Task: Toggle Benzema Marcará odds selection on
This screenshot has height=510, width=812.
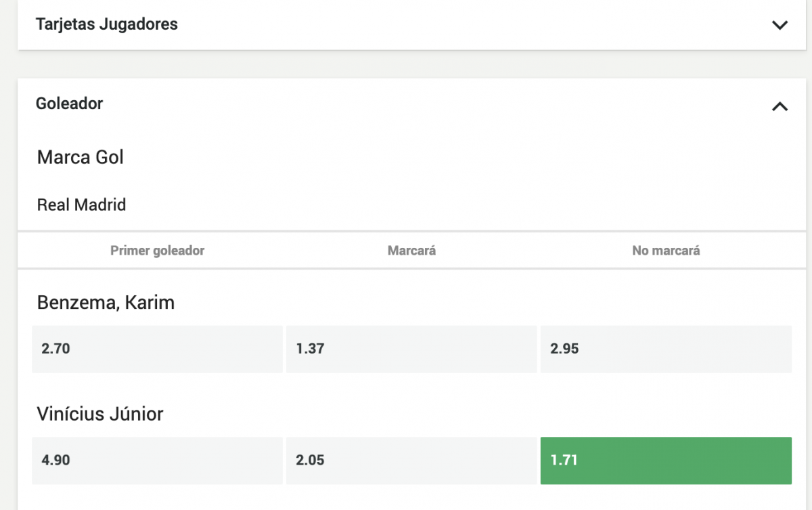Action: coord(411,349)
